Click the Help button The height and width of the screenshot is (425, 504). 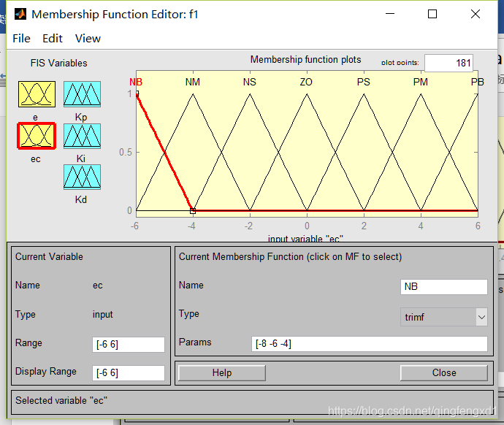click(x=222, y=373)
